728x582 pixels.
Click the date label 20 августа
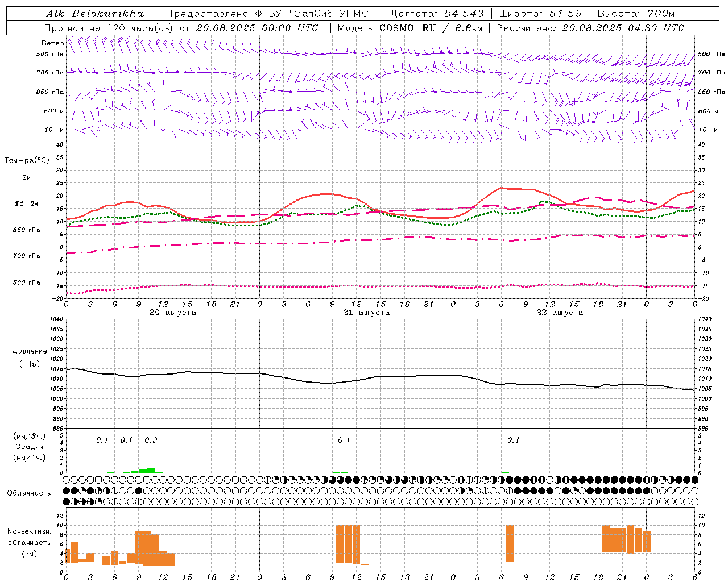pyautogui.click(x=173, y=313)
